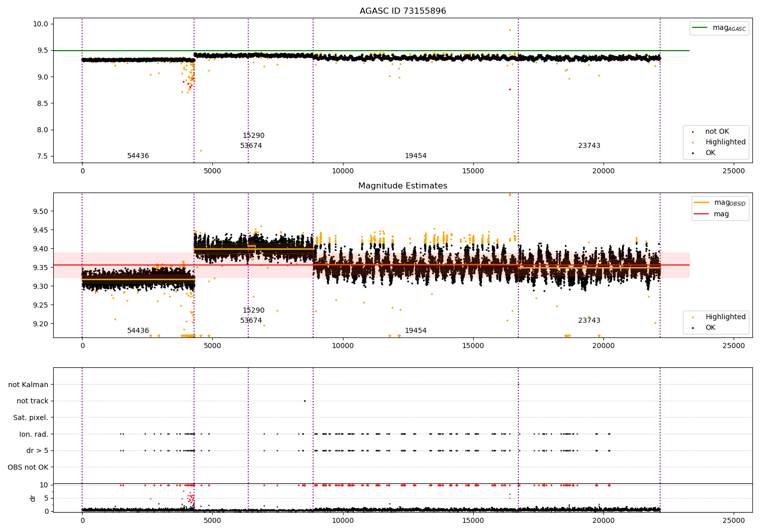
Task: Click the 10.0 y-axis tick label
Action: pyautogui.click(x=41, y=24)
